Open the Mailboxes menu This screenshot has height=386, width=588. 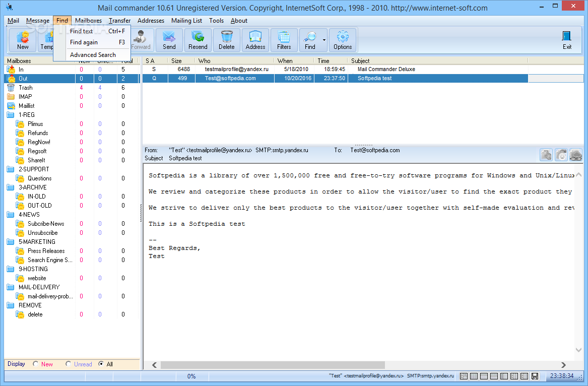[88, 21]
